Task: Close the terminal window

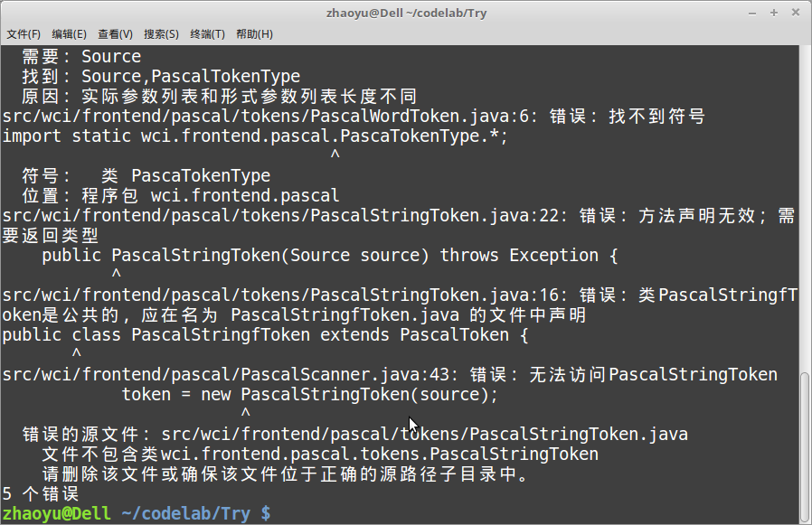Action: (796, 13)
